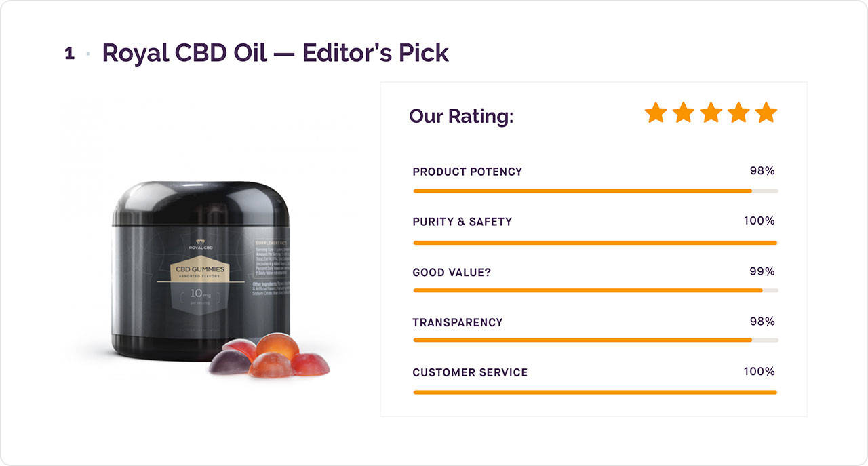This screenshot has height=466, width=868.
Task: Click the CBD Gummies label on jar
Action: tap(201, 270)
